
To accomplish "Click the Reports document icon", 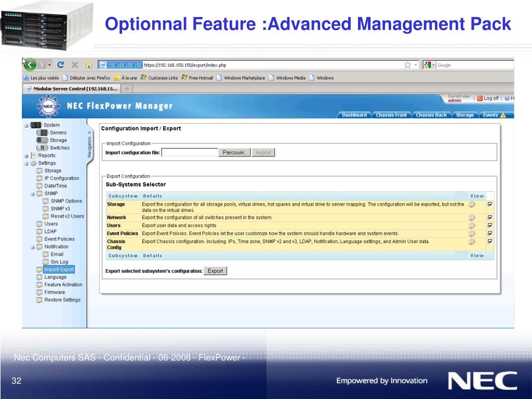I will point(33,155).
